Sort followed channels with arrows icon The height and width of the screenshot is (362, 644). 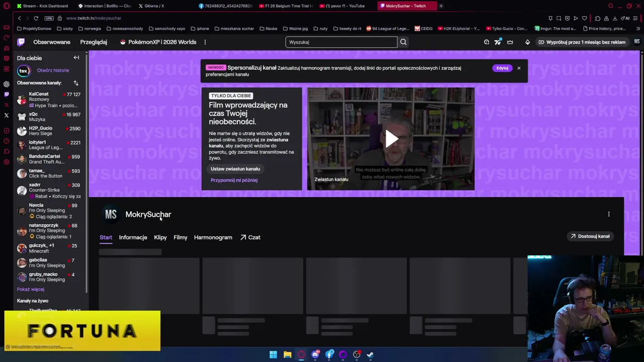[x=76, y=83]
